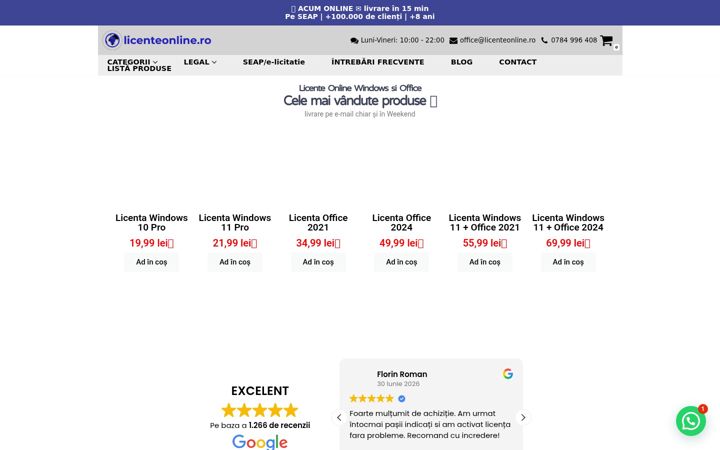This screenshot has height=450, width=720.
Task: Click the phone icon beside 0784 996 408
Action: pos(544,40)
